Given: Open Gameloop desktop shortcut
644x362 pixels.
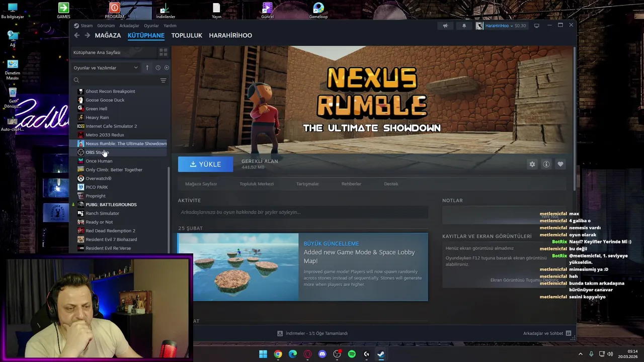Looking at the screenshot, I should 318,11.
